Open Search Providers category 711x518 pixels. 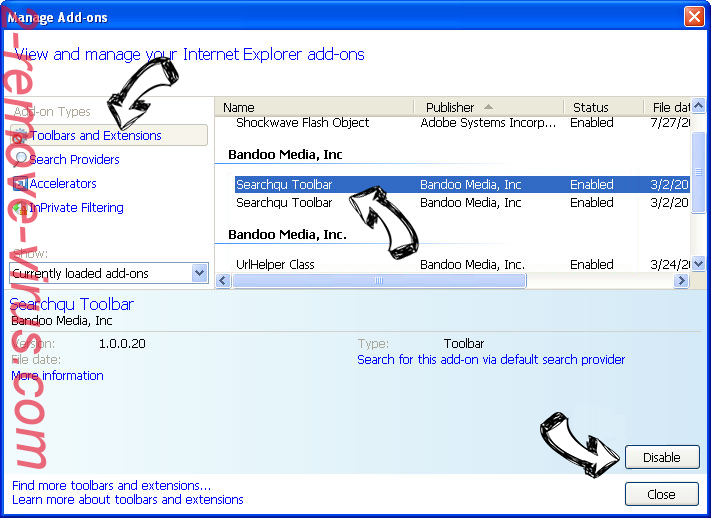[x=74, y=160]
